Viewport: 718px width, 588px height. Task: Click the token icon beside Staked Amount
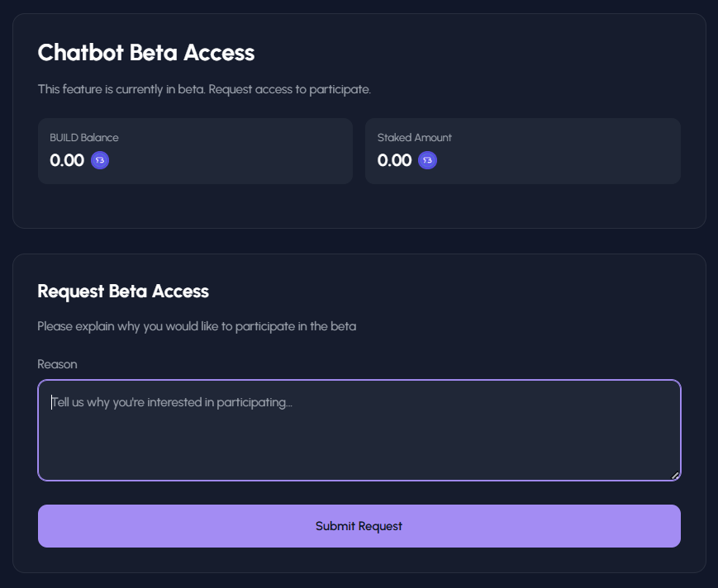427,160
